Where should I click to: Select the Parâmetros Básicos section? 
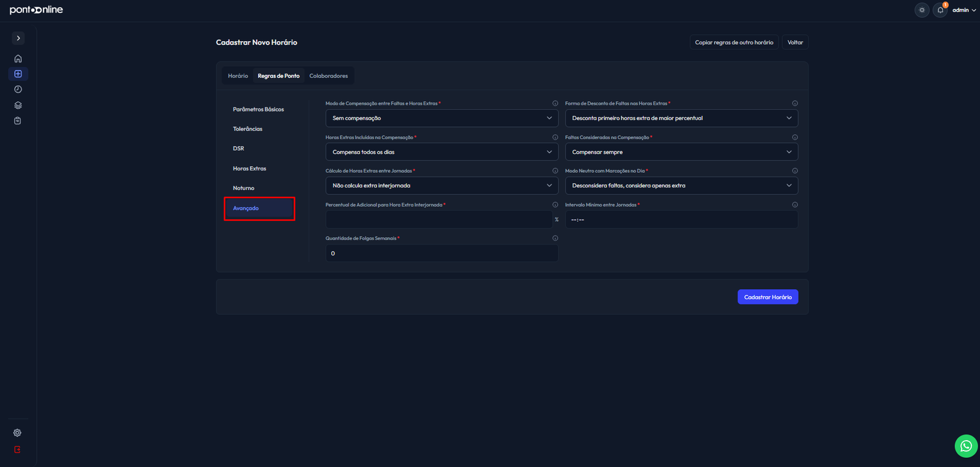coord(258,110)
